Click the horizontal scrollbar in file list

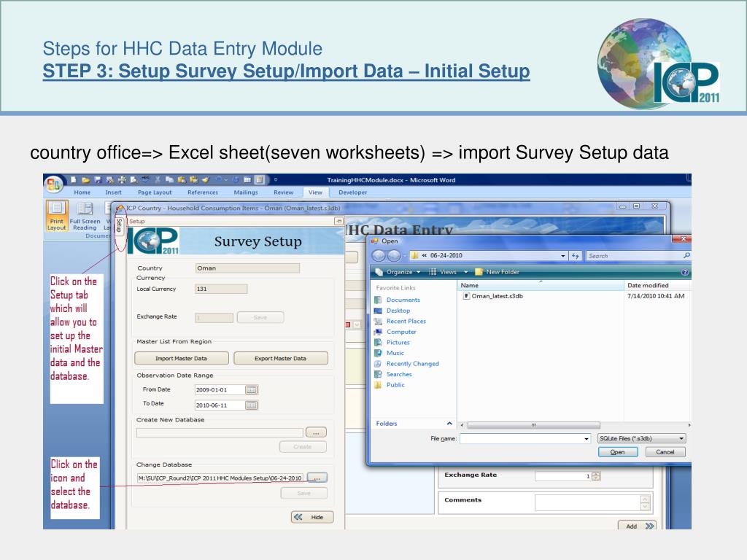[533, 425]
